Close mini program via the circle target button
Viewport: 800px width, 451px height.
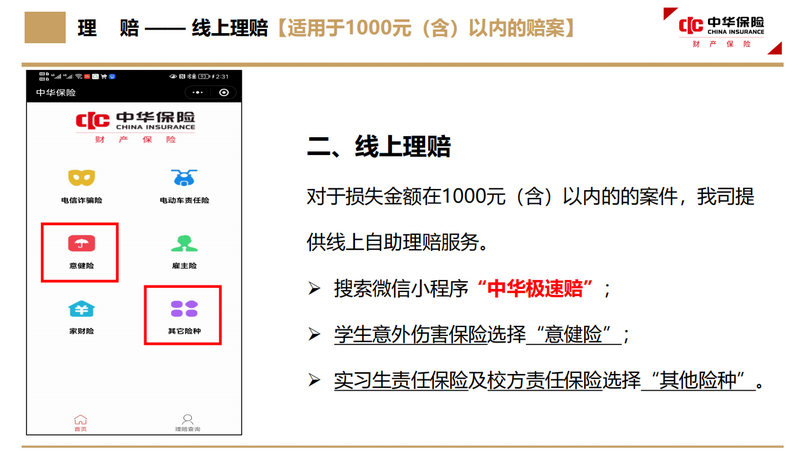pos(224,92)
